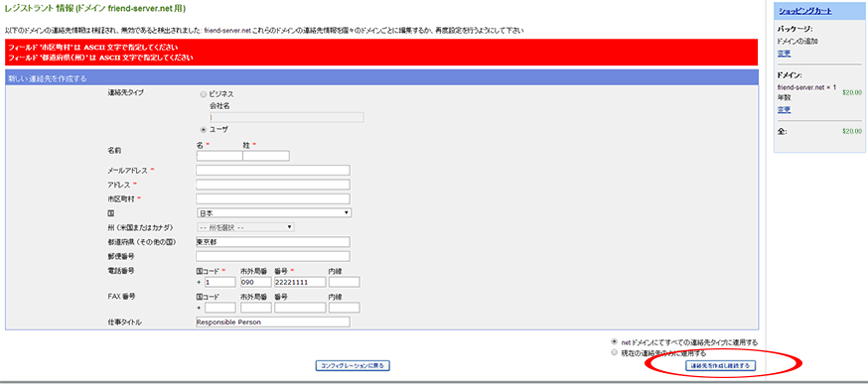868x387 pixels.
Task: Select the ユーザ contact type radio button
Action: 204,129
